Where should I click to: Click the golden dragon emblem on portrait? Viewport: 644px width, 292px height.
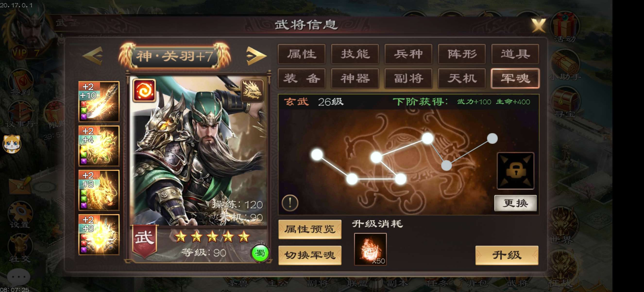pos(252,91)
